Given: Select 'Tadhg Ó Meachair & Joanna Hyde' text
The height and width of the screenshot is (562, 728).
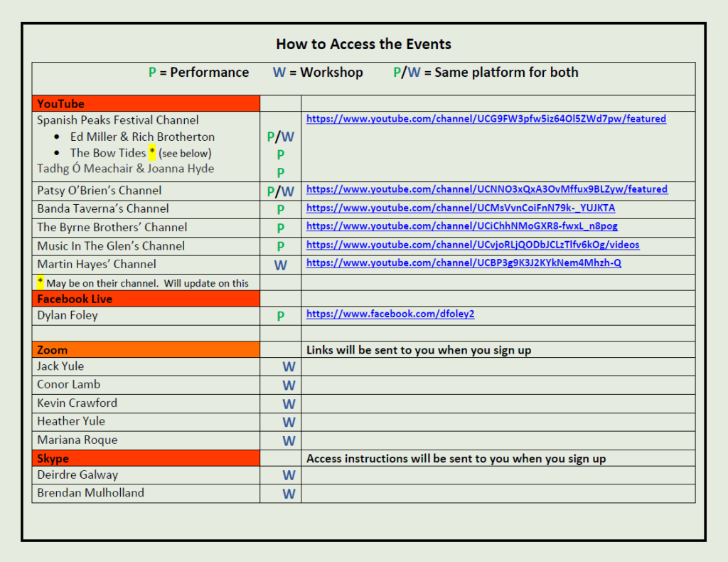Looking at the screenshot, I should (x=126, y=169).
